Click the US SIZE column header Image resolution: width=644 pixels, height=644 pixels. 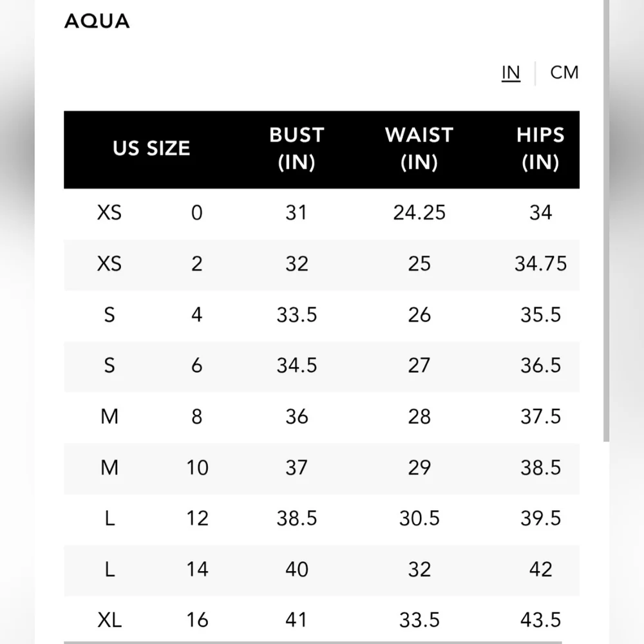pyautogui.click(x=151, y=149)
